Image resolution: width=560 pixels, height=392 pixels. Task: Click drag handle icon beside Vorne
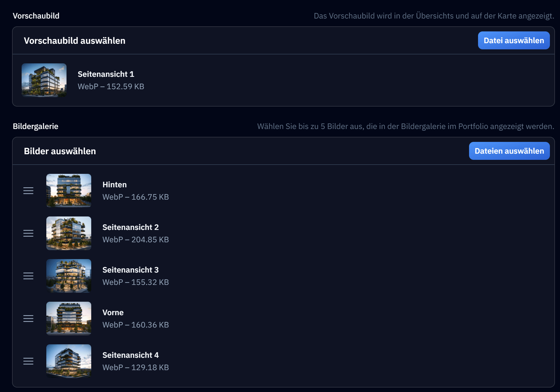(x=28, y=319)
